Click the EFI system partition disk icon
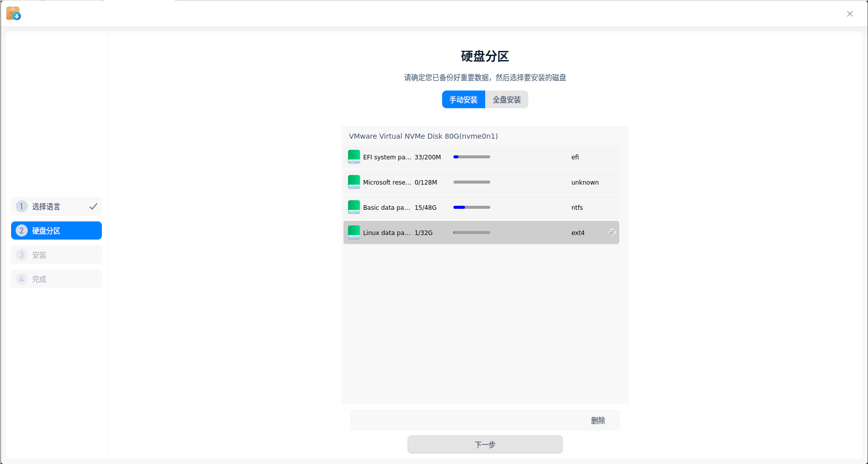Viewport: 868px width, 464px height. pos(354,157)
